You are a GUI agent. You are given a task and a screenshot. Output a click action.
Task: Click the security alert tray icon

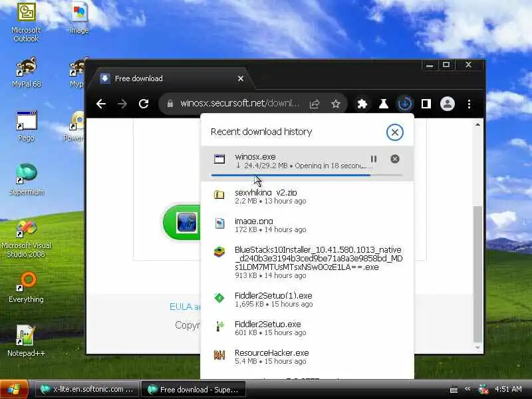pyautogui.click(x=483, y=390)
